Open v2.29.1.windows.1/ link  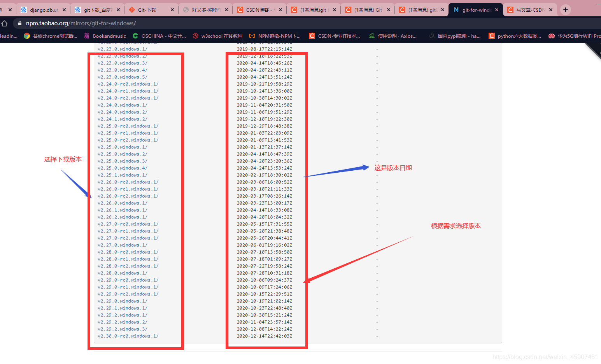[123, 308]
